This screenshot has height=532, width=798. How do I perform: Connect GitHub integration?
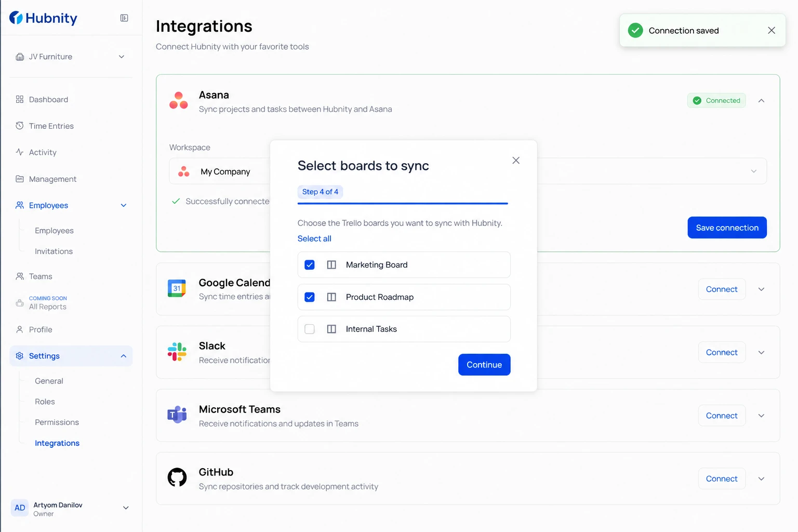(x=722, y=479)
